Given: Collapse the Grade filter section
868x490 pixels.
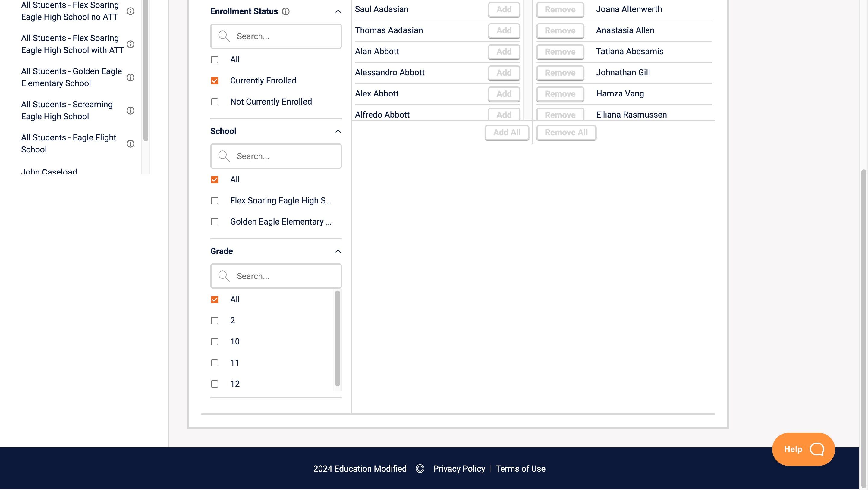Looking at the screenshot, I should [x=338, y=251].
